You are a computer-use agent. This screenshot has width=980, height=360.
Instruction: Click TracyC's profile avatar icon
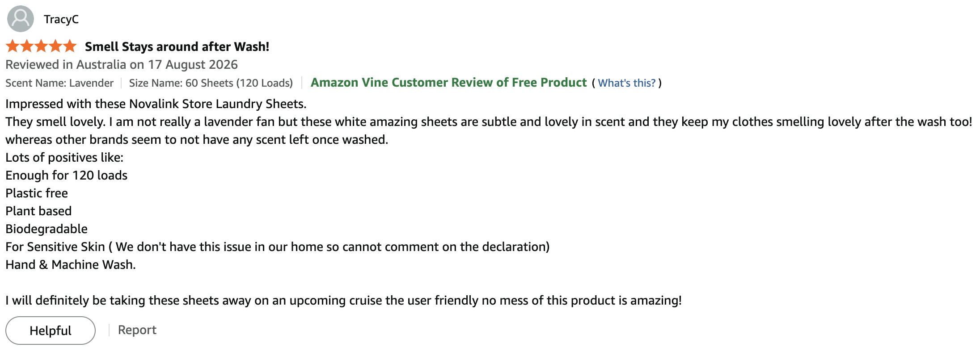pos(21,19)
